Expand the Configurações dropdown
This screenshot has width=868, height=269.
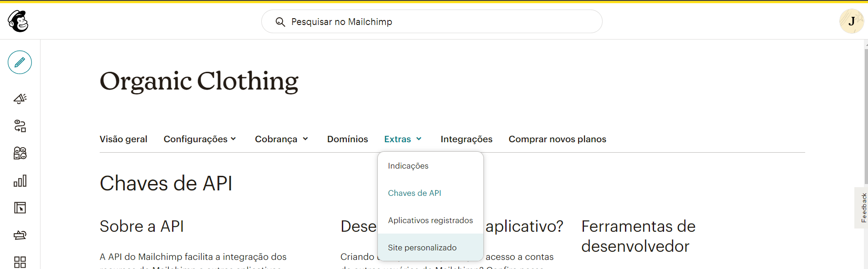(x=200, y=139)
